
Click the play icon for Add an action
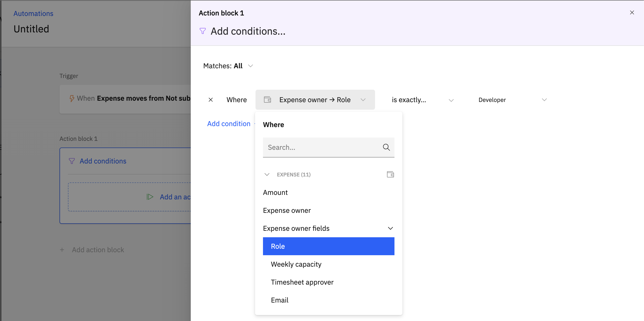coord(150,197)
